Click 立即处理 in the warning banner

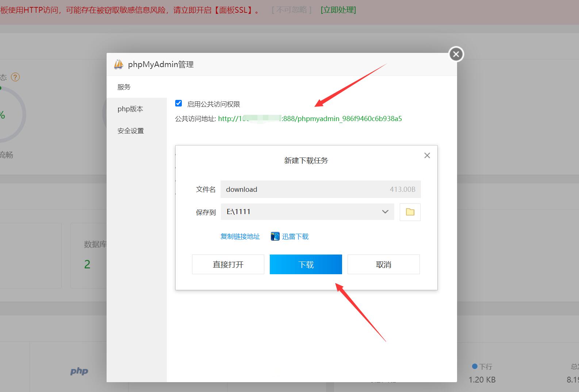point(338,10)
